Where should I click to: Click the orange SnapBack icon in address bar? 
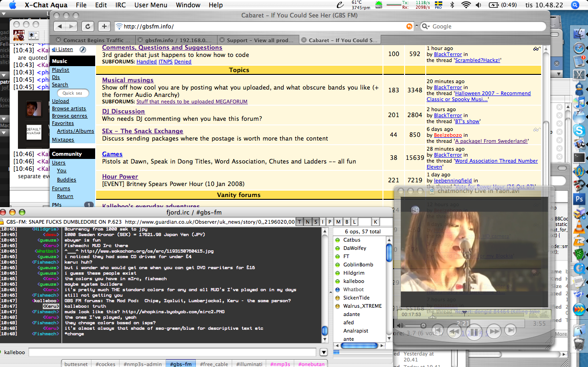[x=409, y=27]
